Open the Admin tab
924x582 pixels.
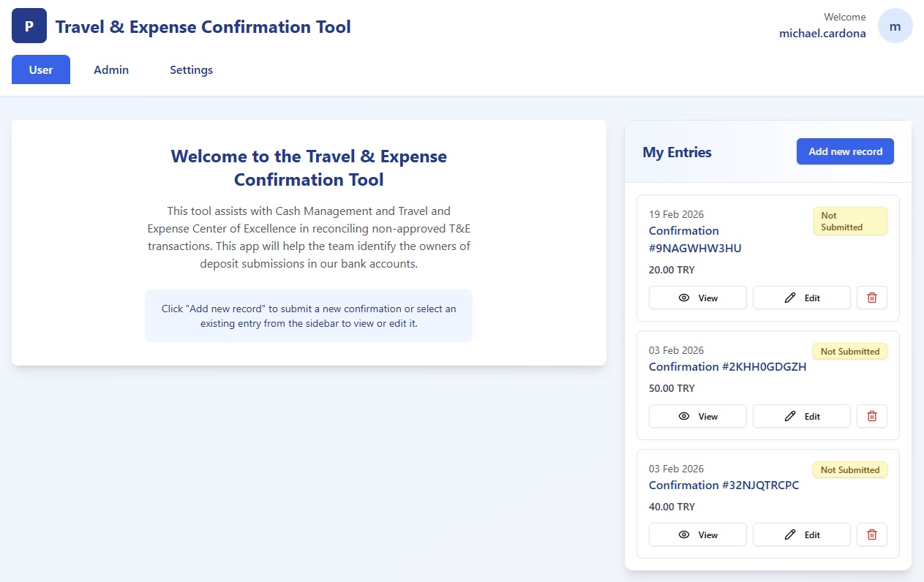[111, 69]
